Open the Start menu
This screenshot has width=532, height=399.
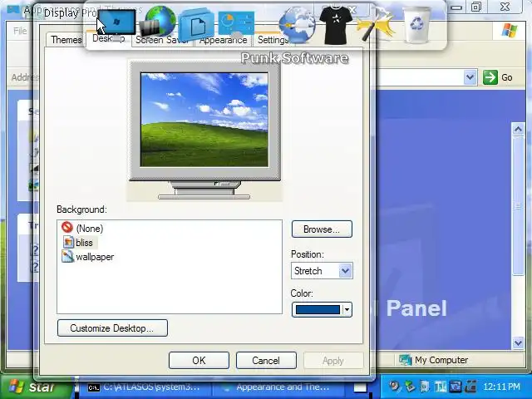click(34, 387)
